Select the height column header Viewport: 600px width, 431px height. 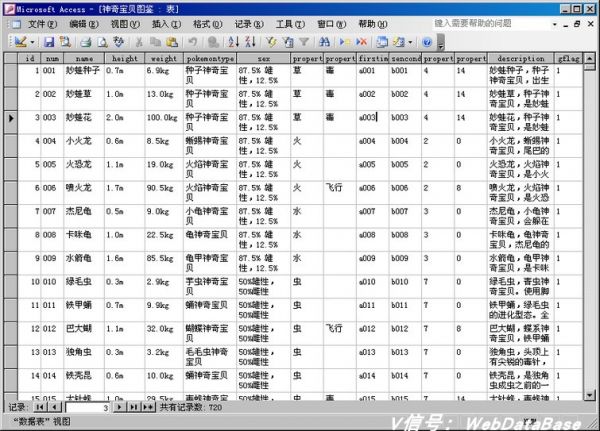(x=124, y=59)
